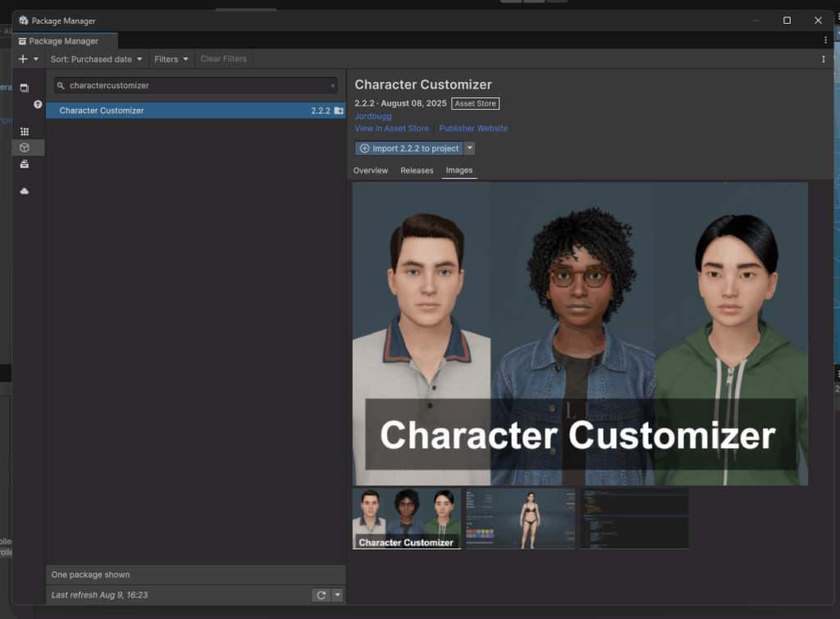840x619 pixels.
Task: Select the full-body character editor thumbnail
Action: tap(520, 518)
